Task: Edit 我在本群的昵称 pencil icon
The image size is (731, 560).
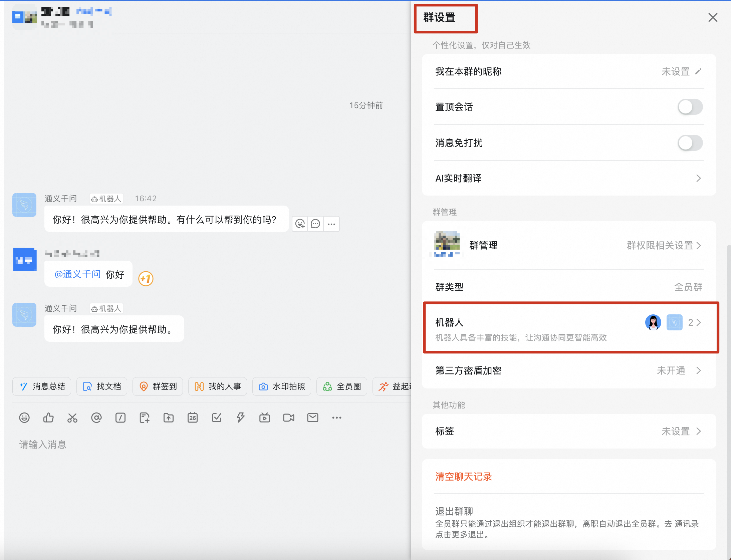Action: click(698, 71)
